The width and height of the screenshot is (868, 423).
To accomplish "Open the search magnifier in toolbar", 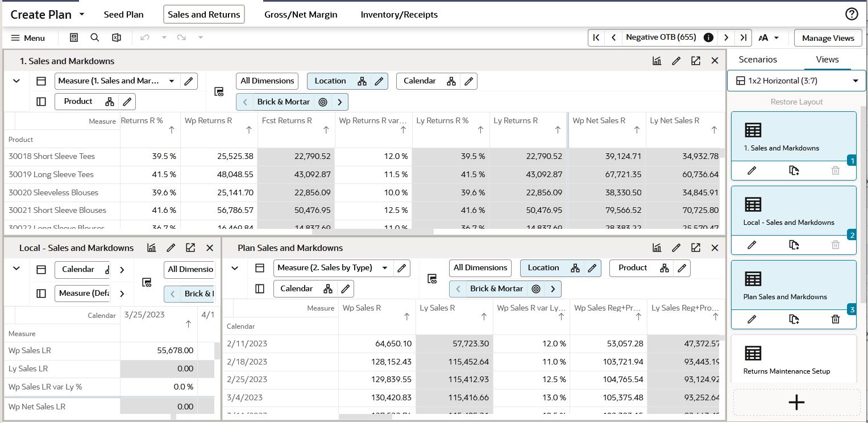I will [x=95, y=37].
